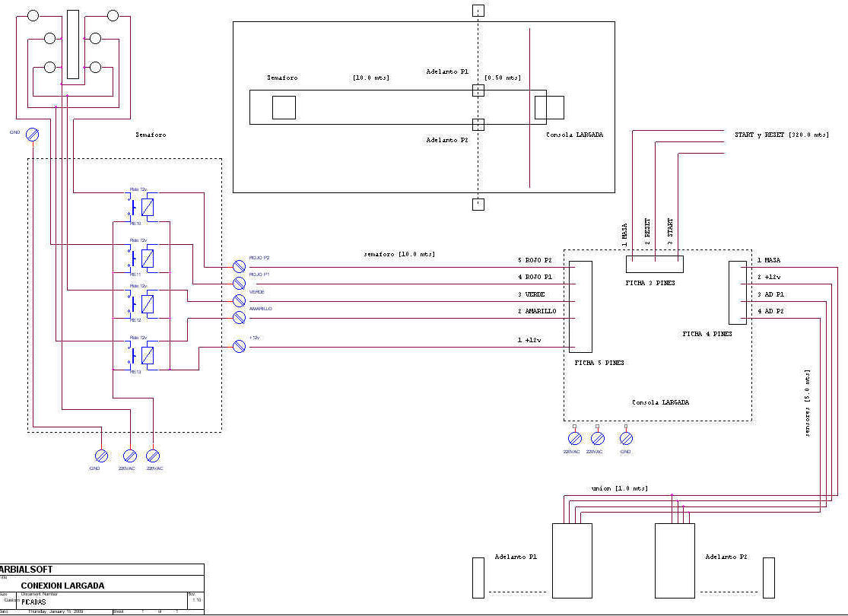Select the RE13 relay symbol
Screen dimensions: 848x616
pos(148,355)
